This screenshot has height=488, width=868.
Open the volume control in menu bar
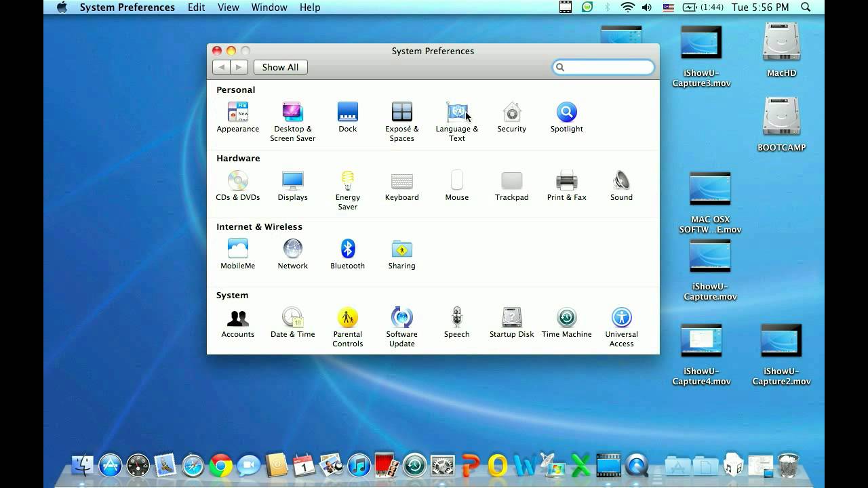pyautogui.click(x=647, y=7)
